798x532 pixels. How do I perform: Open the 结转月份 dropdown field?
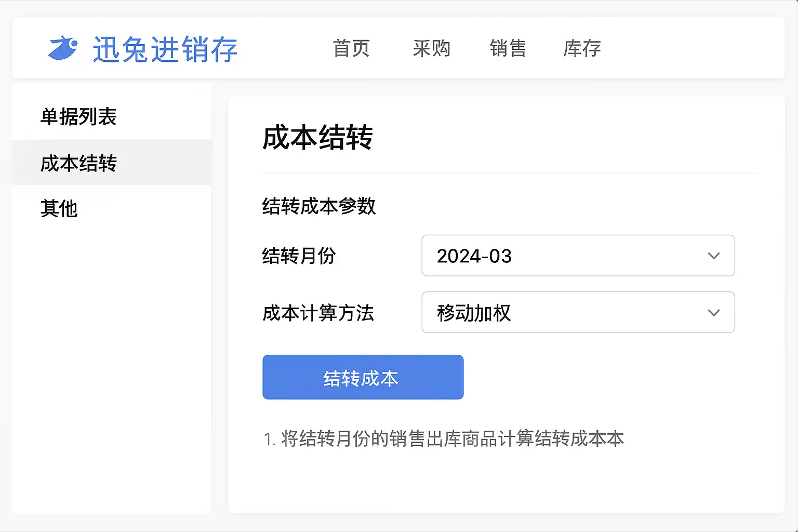pos(566,256)
